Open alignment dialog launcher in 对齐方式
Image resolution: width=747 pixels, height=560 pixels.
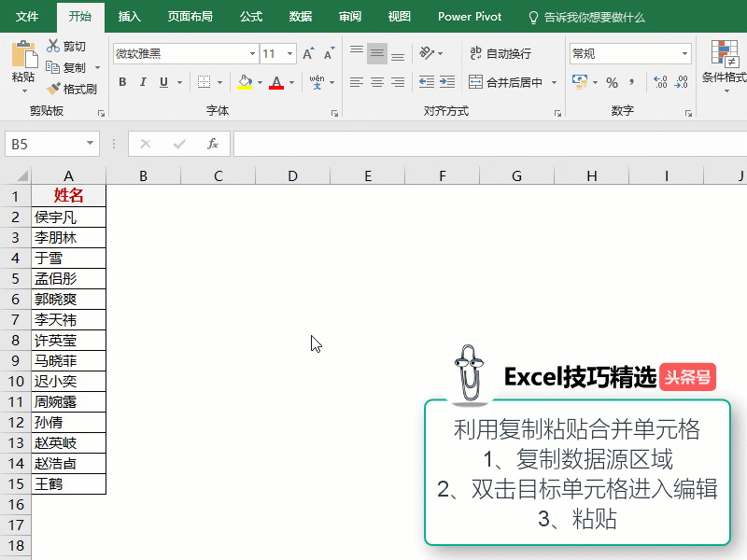(557, 113)
